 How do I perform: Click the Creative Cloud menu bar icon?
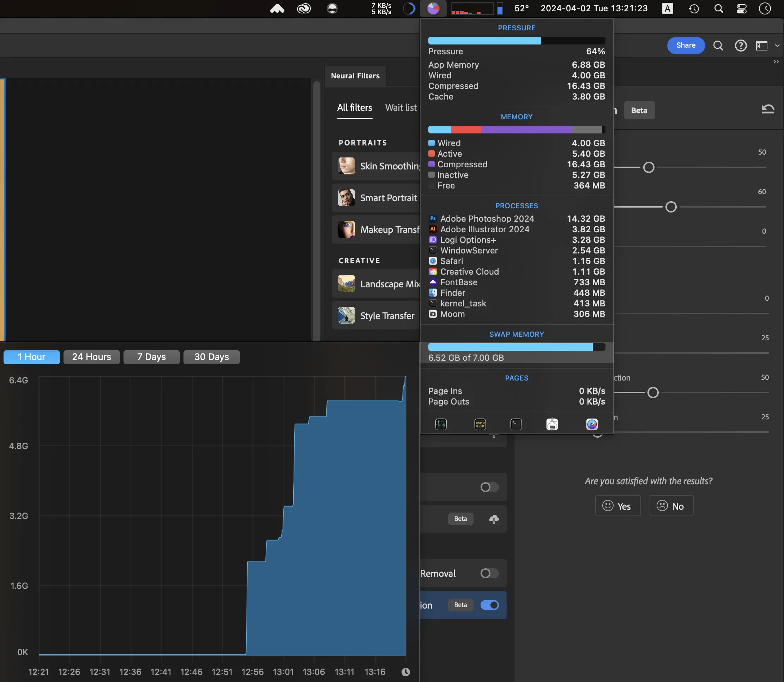304,8
